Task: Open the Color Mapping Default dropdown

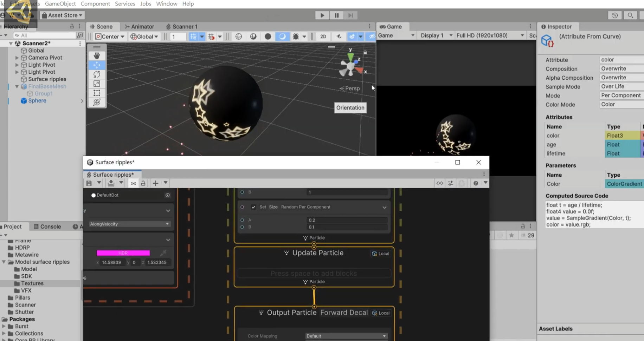Action: [346, 336]
